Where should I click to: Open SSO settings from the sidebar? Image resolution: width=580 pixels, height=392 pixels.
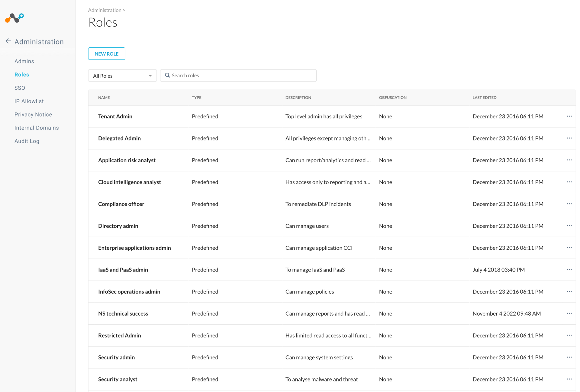tap(20, 88)
